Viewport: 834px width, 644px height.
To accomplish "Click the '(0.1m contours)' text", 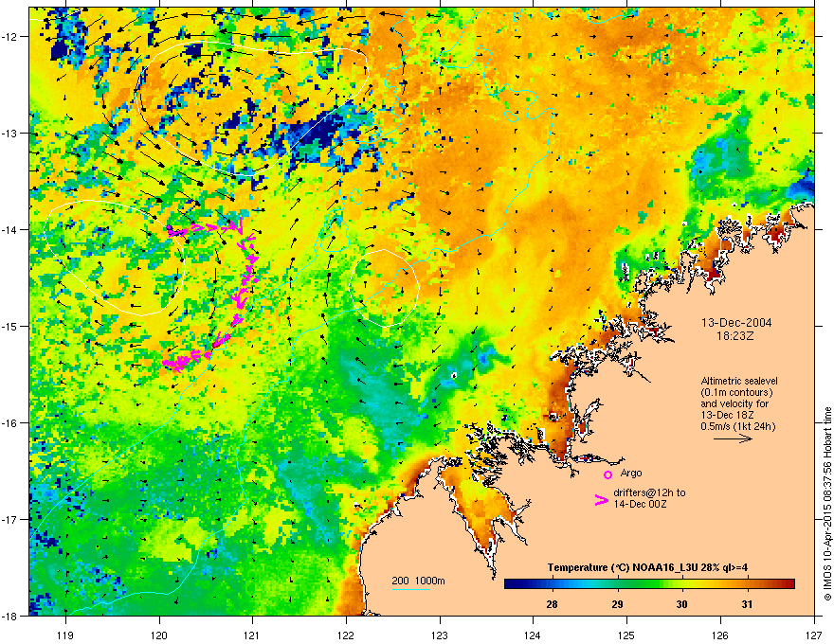I will click(x=736, y=393).
